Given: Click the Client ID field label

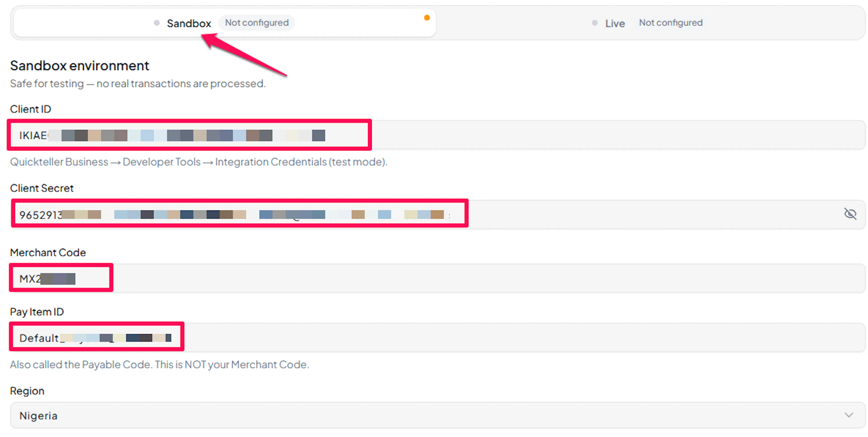Looking at the screenshot, I should point(31,109).
